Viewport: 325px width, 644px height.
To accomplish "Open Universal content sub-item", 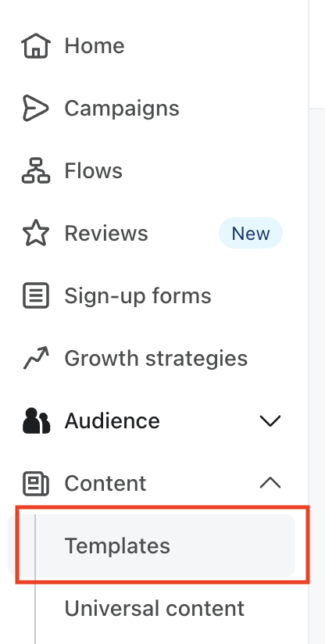I will 154,608.
